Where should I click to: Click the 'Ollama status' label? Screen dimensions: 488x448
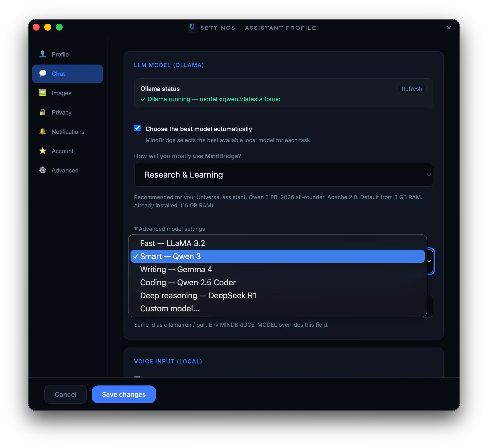[160, 89]
